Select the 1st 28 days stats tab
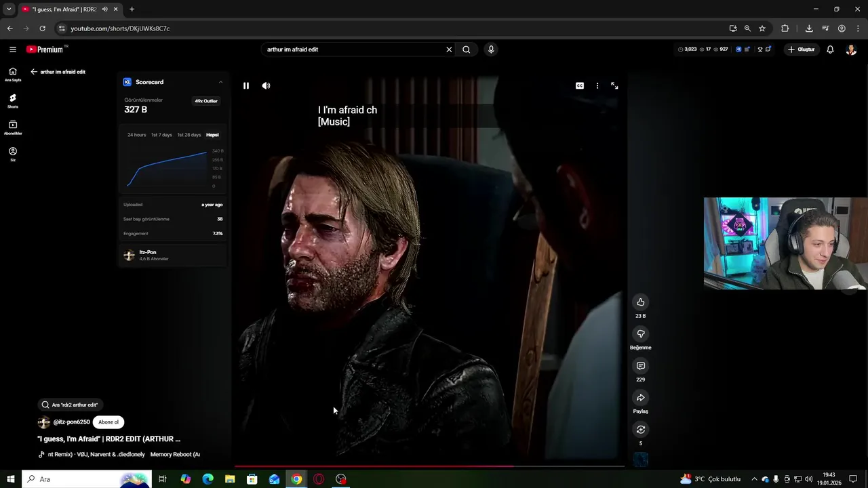 click(189, 135)
